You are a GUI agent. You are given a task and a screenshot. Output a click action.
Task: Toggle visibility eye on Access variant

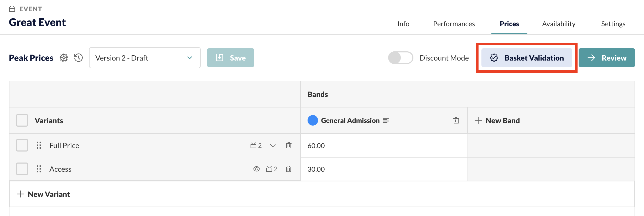tap(257, 169)
